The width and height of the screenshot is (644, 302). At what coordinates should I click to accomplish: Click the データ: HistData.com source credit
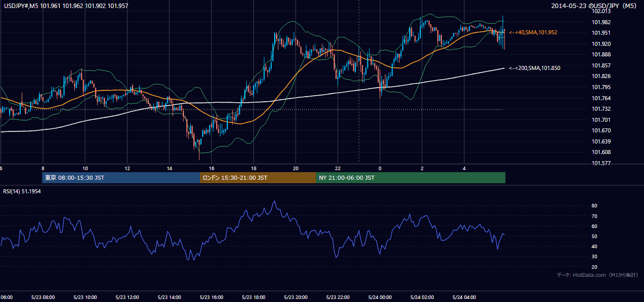[x=597, y=275]
